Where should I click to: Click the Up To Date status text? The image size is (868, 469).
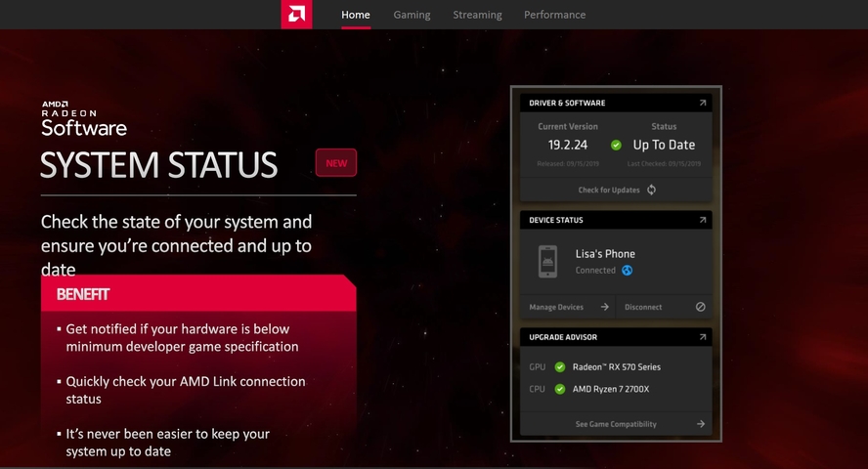coord(664,145)
